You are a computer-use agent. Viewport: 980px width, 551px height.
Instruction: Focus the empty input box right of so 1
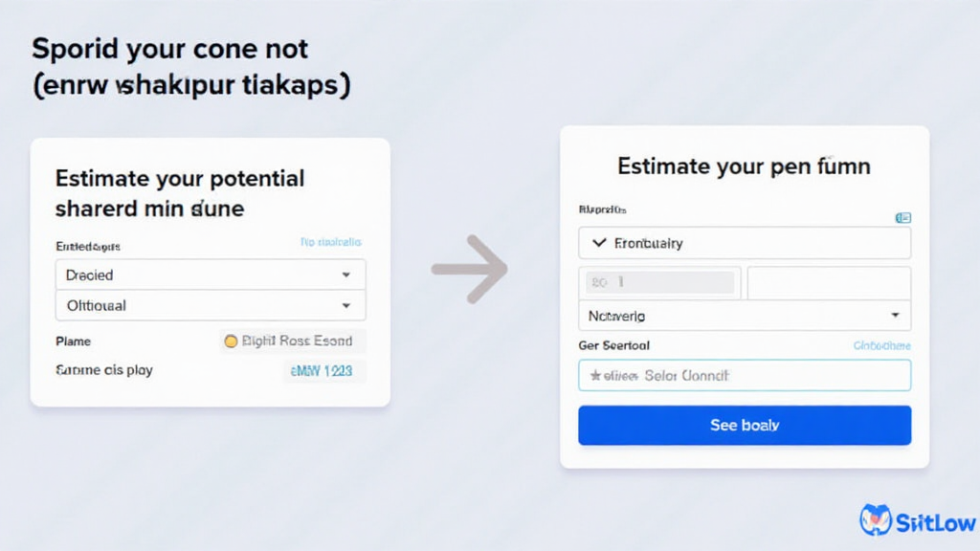[x=829, y=283]
